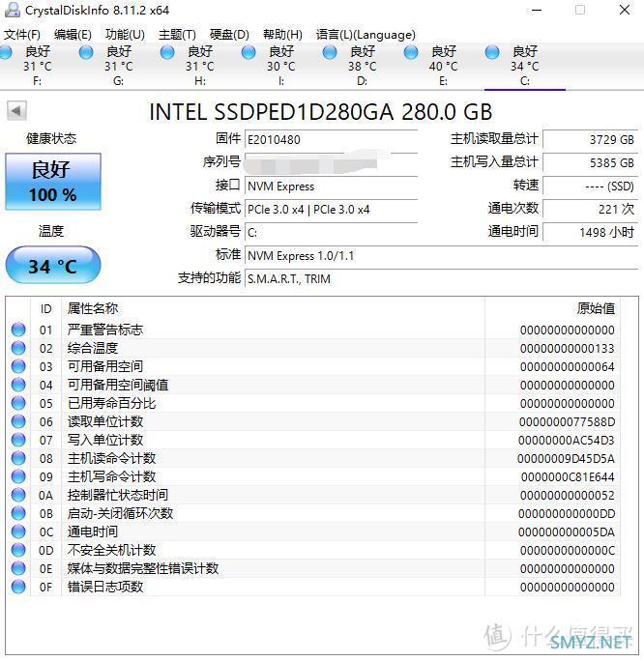Image resolution: width=644 pixels, height=661 pixels.
Task: Open the 帮助(H) menu
Action: pyautogui.click(x=282, y=35)
